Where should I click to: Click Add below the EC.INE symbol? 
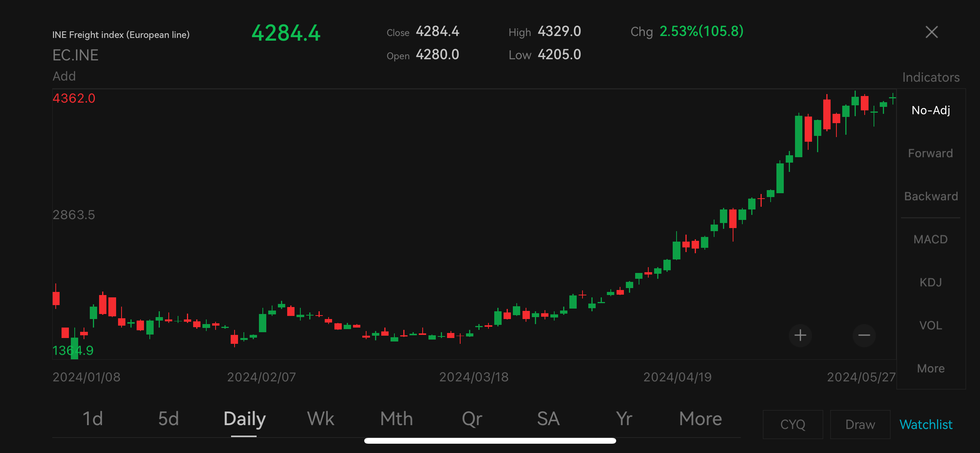[64, 76]
